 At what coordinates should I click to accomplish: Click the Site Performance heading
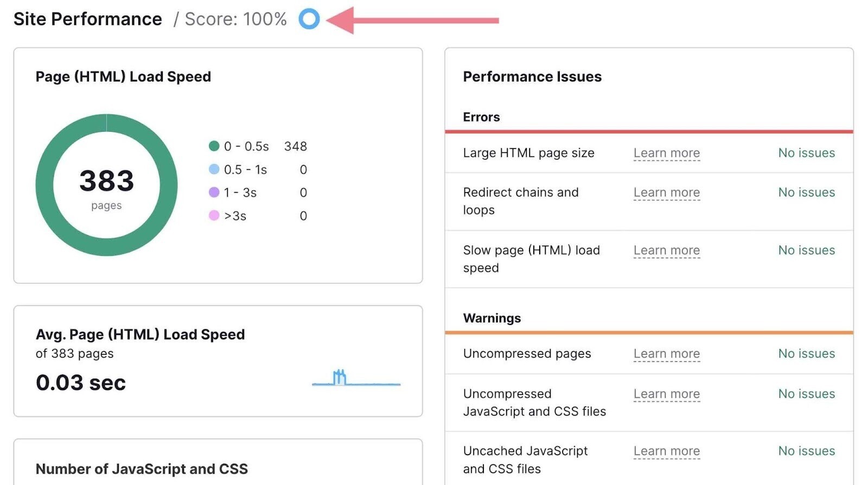tap(88, 19)
